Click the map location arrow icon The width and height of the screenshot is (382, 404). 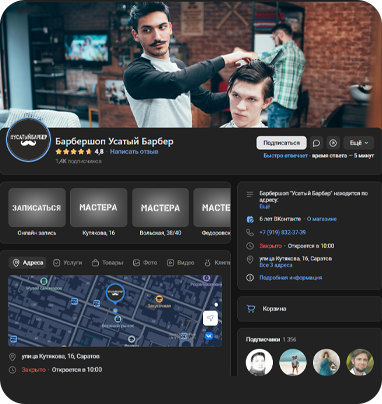(210, 318)
